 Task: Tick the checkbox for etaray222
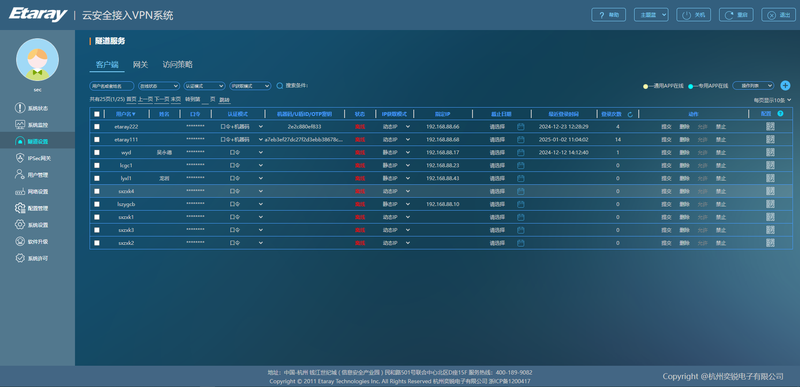coord(97,126)
